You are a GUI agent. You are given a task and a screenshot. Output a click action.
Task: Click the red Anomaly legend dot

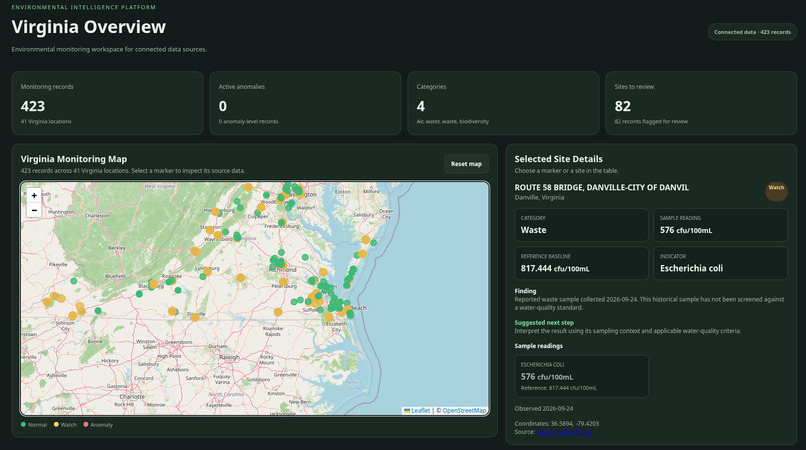(86, 424)
